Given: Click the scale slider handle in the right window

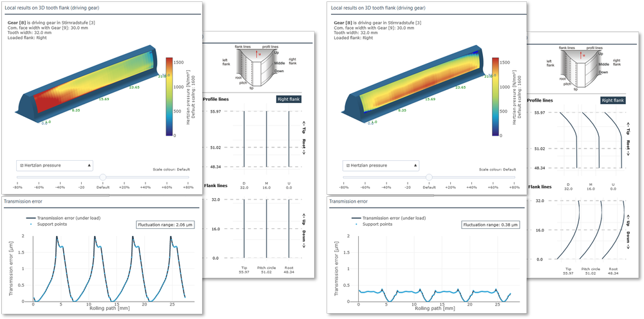Looking at the screenshot, I should 429,177.
